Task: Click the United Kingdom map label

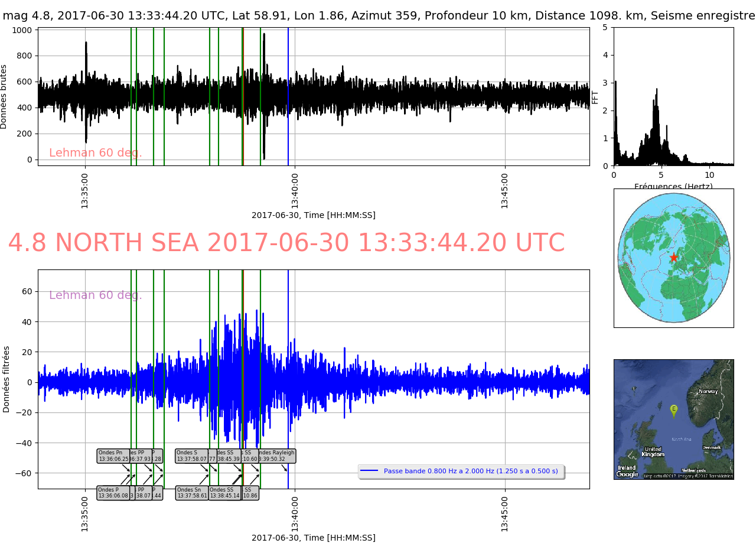Action: [653, 452]
